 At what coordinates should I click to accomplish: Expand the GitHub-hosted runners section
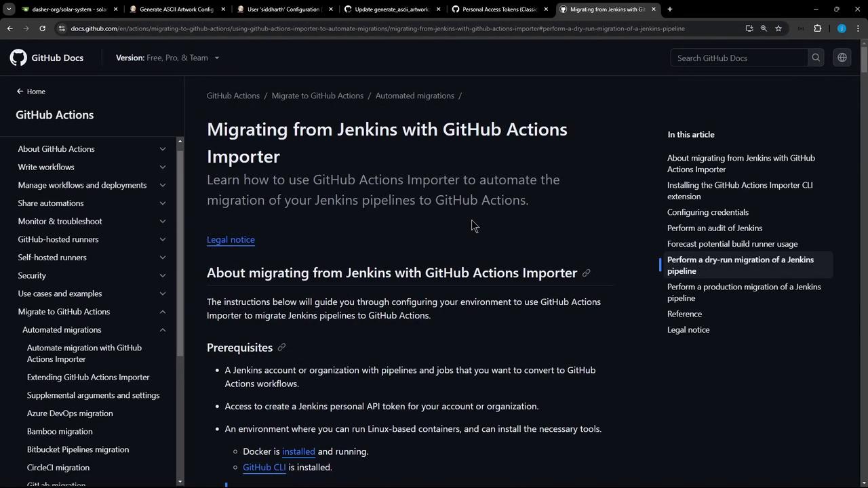point(163,239)
